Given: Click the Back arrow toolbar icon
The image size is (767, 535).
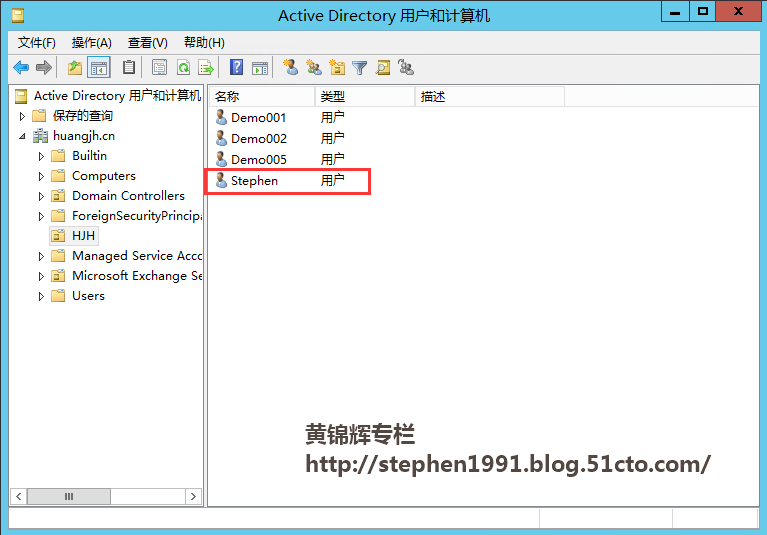Looking at the screenshot, I should tap(21, 67).
